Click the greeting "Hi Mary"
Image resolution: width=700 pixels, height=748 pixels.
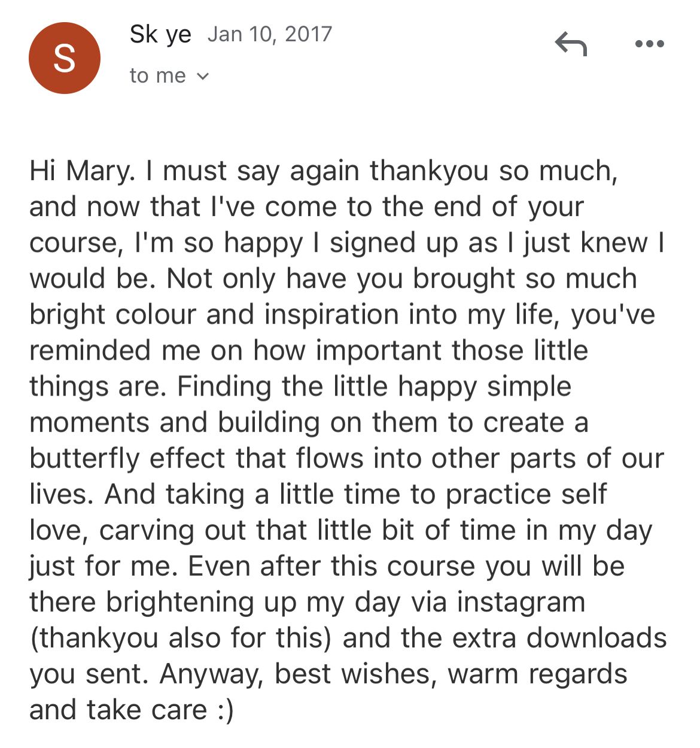pyautogui.click(x=79, y=171)
